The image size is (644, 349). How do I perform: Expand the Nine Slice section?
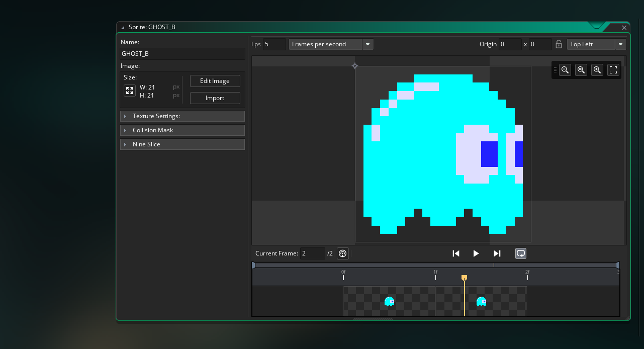click(182, 144)
